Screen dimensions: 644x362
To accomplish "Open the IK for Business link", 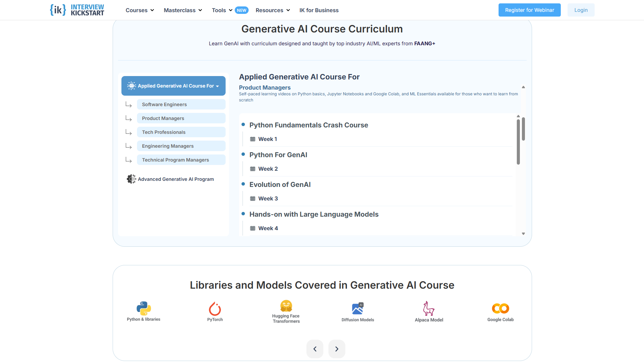I will pos(319,10).
